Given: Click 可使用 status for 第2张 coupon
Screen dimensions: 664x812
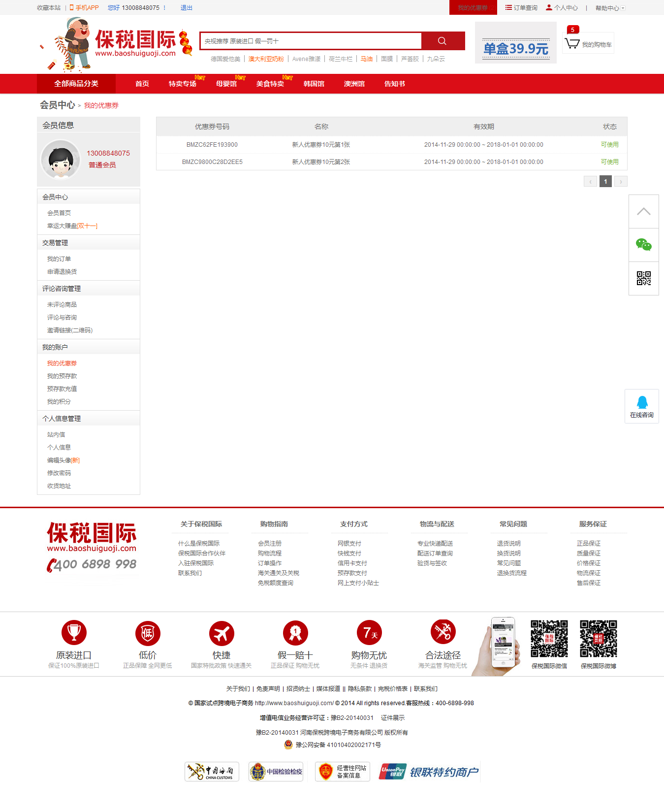Looking at the screenshot, I should pos(609,162).
